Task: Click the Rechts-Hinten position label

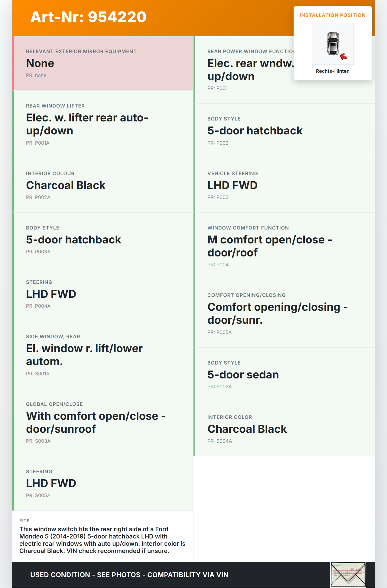Action: point(333,71)
